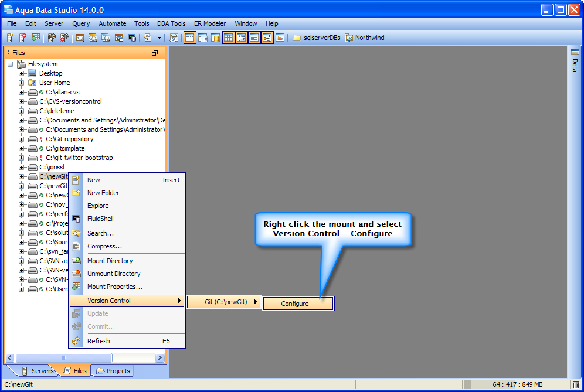This screenshot has height=392, width=584.
Task: Open the Window menu
Action: 246,23
